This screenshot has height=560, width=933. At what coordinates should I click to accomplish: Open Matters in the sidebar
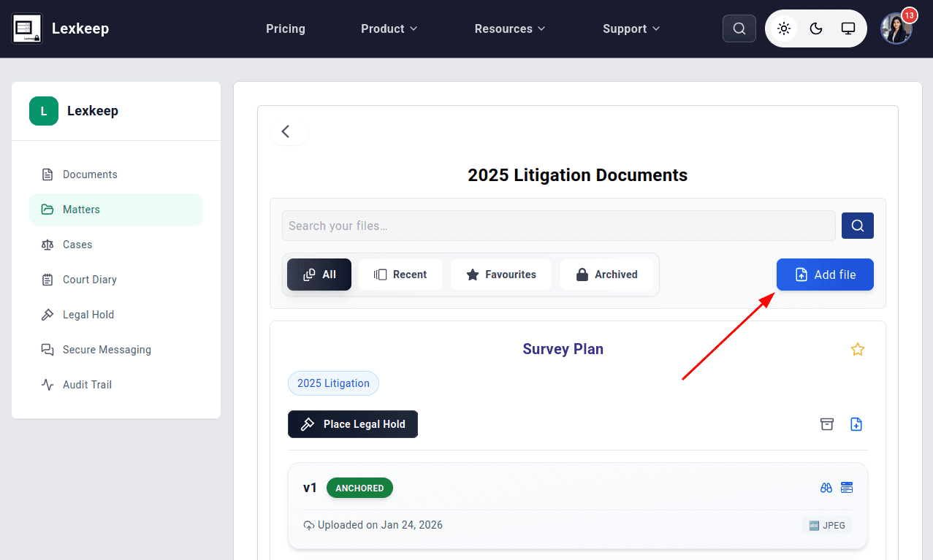point(116,210)
